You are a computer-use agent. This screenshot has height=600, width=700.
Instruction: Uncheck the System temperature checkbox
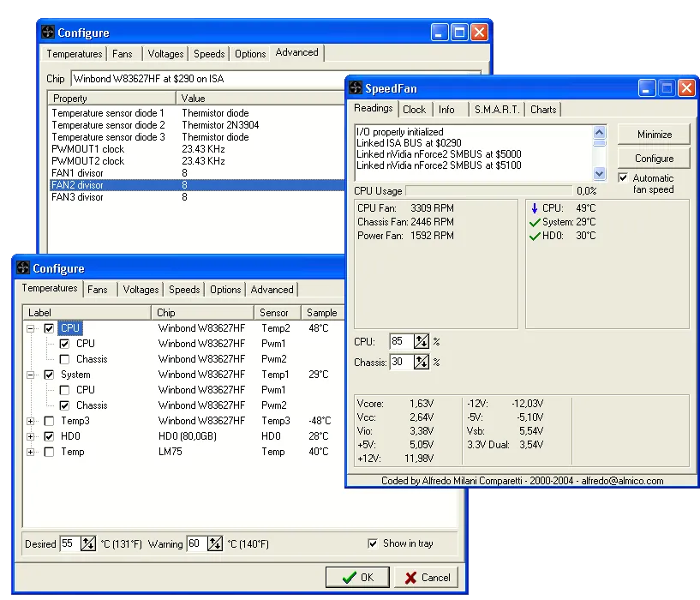49,375
